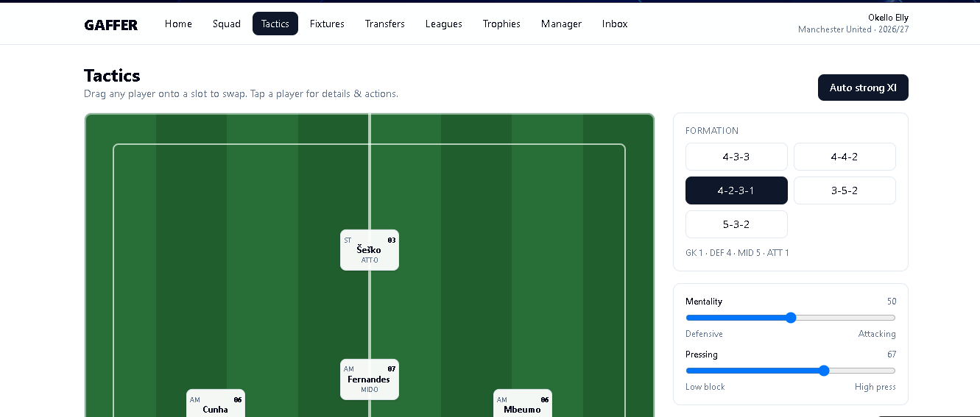
Task: Click the Mentality slider handle
Action: tap(791, 318)
